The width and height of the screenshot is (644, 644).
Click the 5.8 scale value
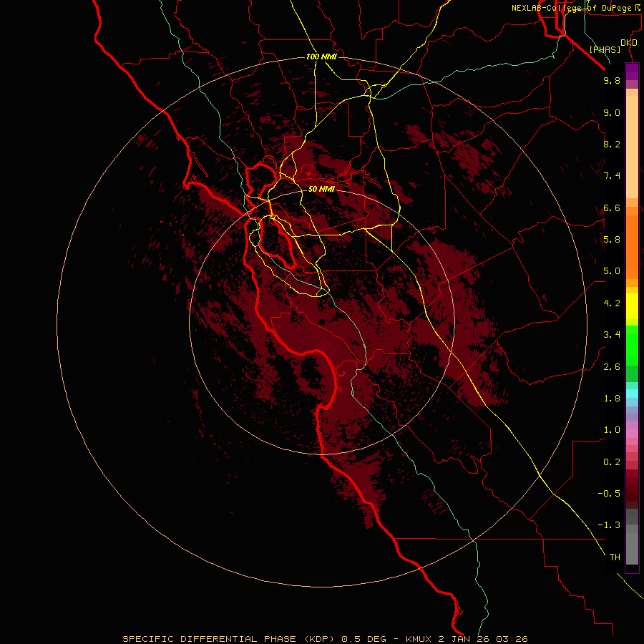pos(612,240)
